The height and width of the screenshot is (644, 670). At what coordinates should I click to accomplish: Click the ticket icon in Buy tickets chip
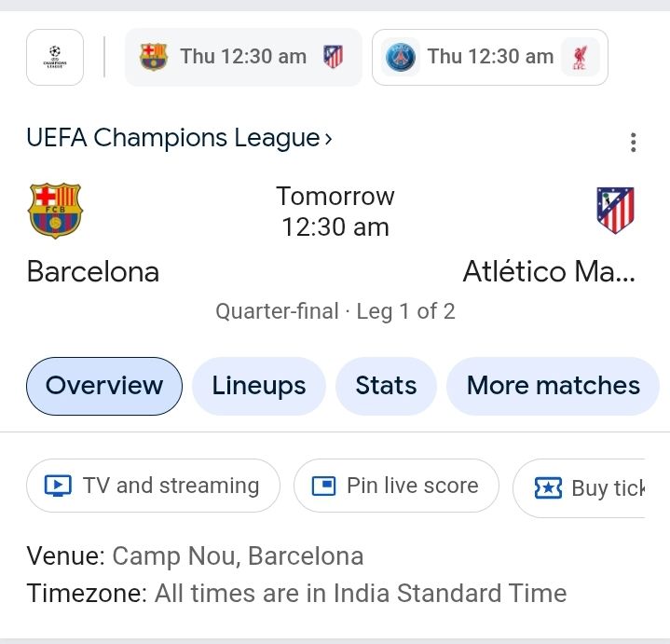548,488
